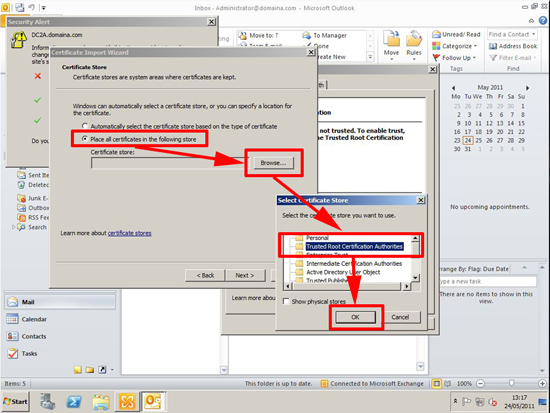Viewport: 550px width, 413px height.
Task: Select May 24 in the date navigator
Action: click(x=468, y=140)
